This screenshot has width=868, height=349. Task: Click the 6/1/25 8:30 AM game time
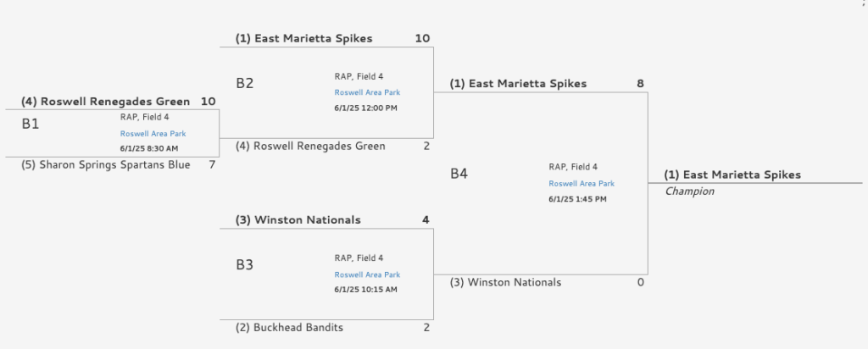click(x=149, y=149)
